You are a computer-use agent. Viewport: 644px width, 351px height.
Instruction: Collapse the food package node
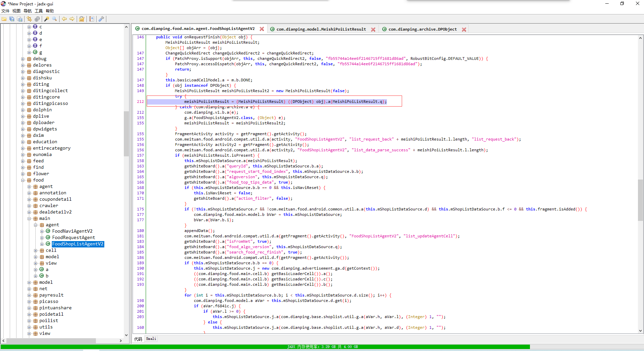pos(23,180)
